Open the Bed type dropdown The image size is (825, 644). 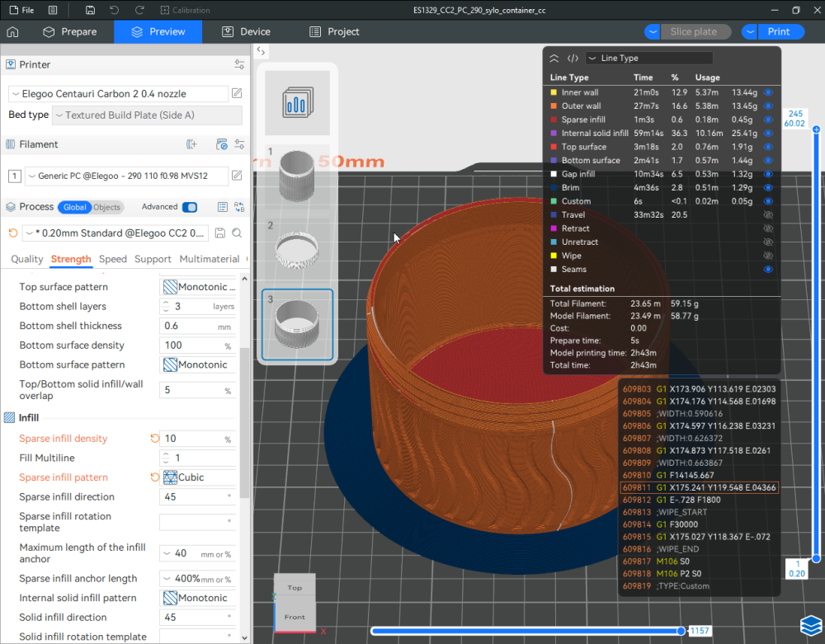147,115
